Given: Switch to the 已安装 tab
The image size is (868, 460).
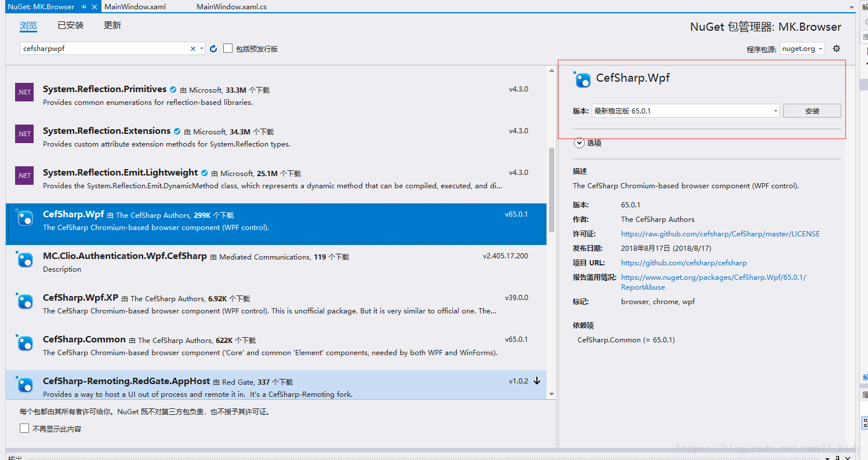Looking at the screenshot, I should 70,25.
